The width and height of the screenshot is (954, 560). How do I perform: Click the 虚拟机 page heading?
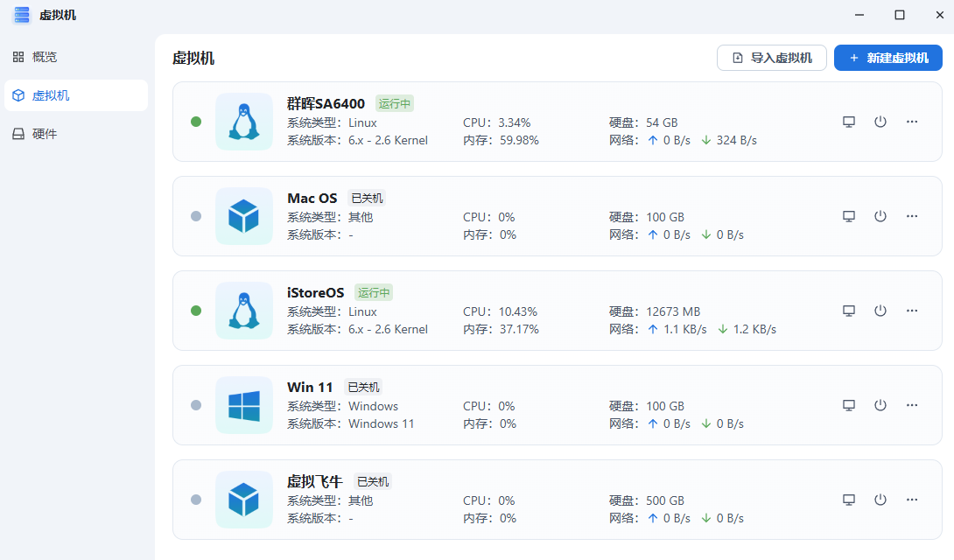click(x=193, y=59)
